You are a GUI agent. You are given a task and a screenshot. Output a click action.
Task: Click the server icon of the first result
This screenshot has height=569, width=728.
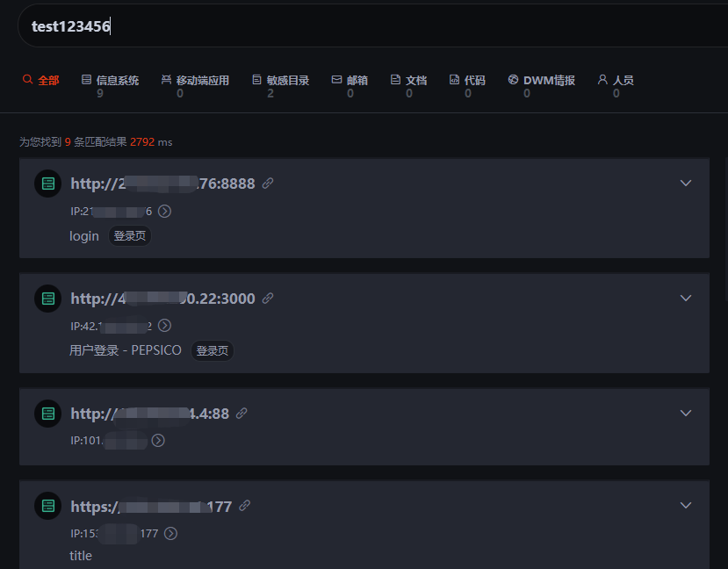47,184
